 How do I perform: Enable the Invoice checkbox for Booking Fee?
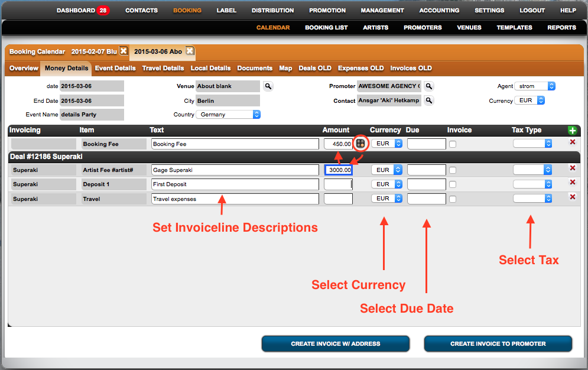pos(452,143)
